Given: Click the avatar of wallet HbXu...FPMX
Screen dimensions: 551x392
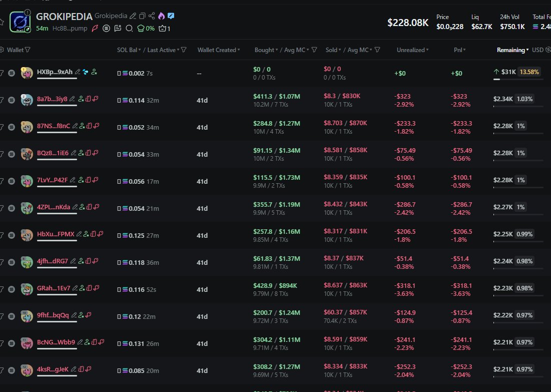Looking at the screenshot, I should pos(27,235).
